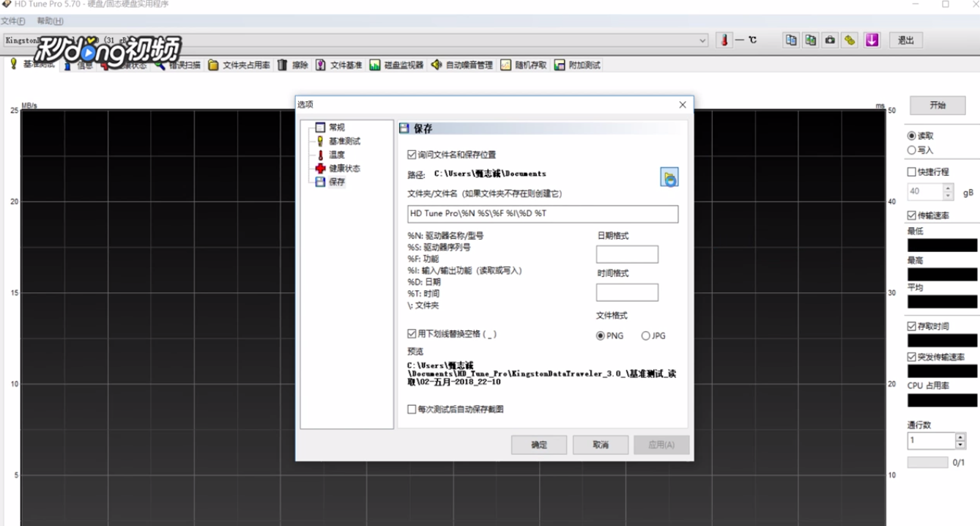
Task: Click the 取消 button
Action: (601, 445)
